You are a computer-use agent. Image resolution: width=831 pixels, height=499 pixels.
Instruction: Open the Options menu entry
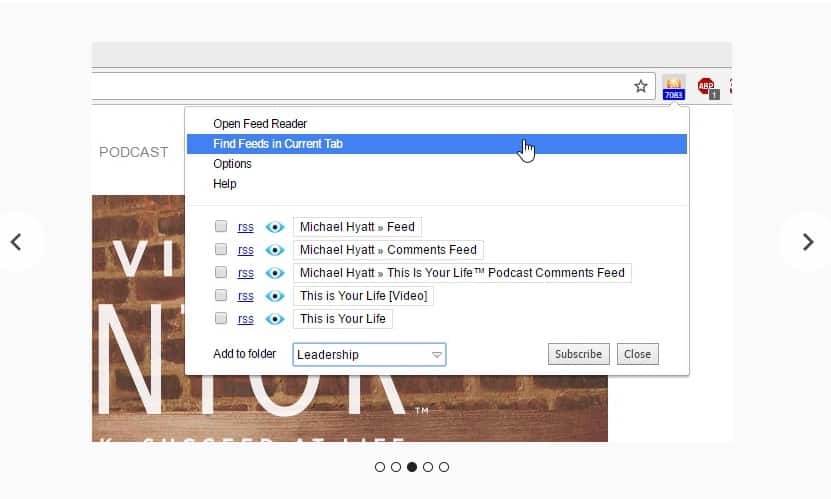point(232,164)
